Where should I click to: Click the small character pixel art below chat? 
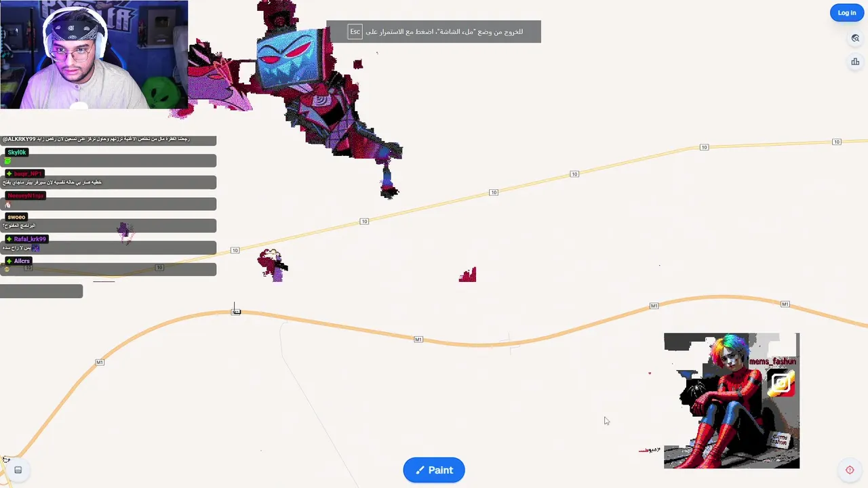tap(273, 265)
